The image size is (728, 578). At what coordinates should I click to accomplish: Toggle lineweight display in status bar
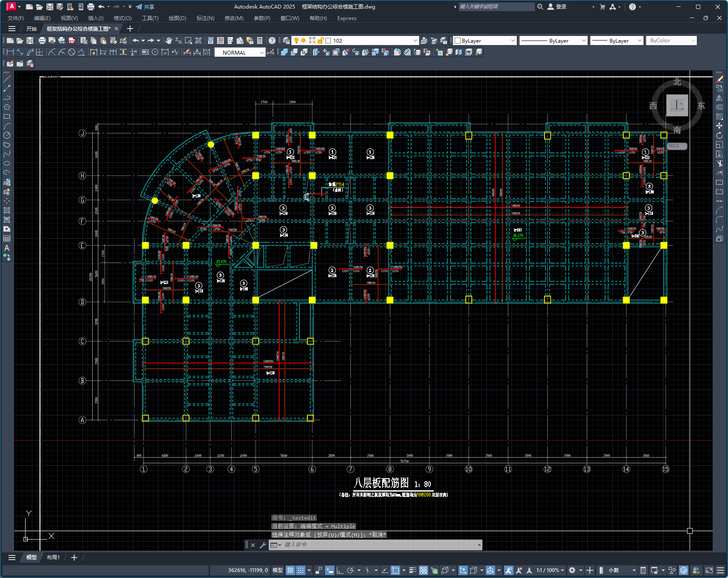(x=412, y=570)
